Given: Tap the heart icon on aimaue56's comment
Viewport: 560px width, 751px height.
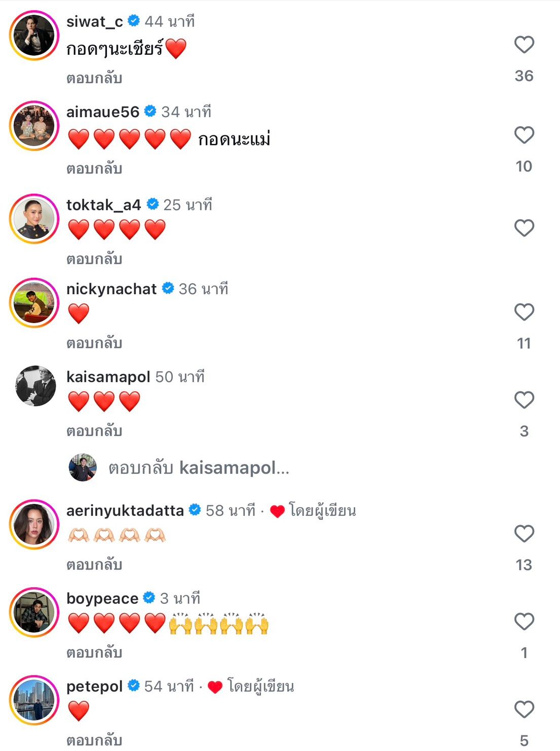Looking at the screenshot, I should click(x=524, y=135).
